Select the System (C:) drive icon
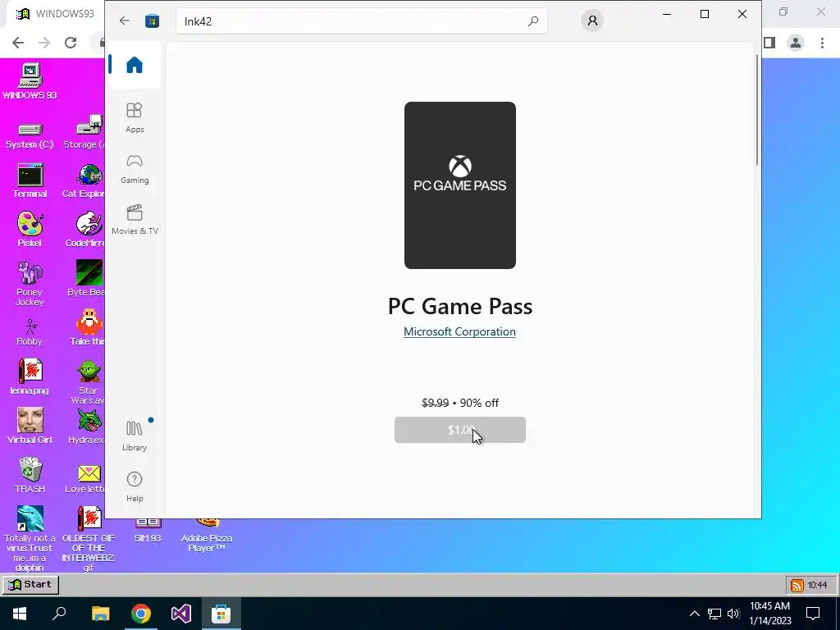 30,135
